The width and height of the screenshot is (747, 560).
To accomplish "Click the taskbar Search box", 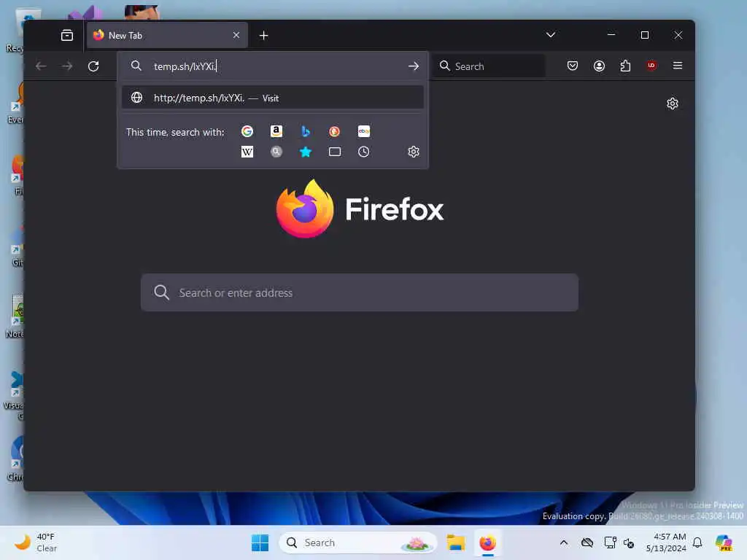I will click(357, 542).
